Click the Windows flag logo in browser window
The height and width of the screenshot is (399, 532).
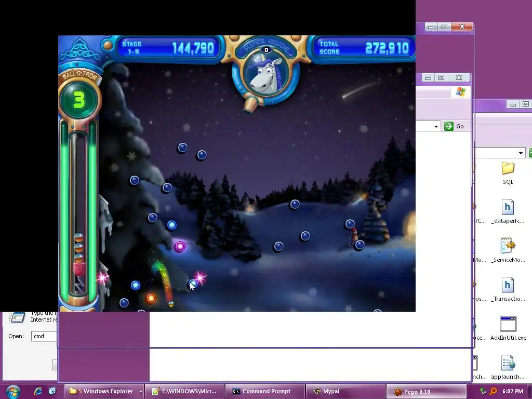[460, 92]
